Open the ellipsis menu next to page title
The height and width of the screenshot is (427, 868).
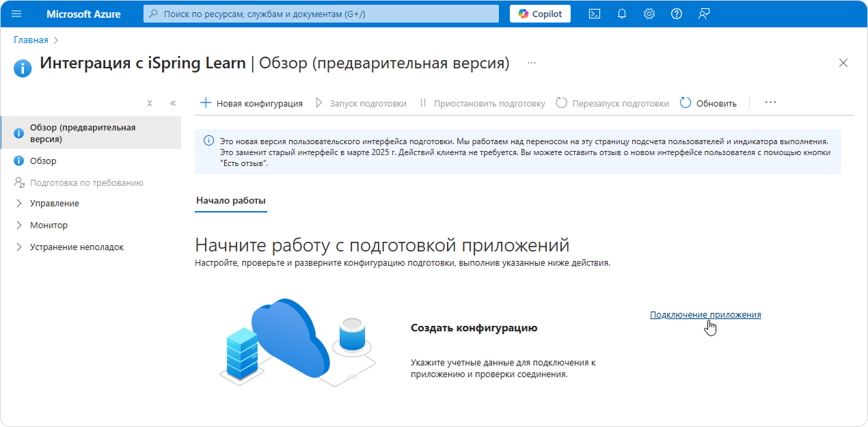[532, 63]
